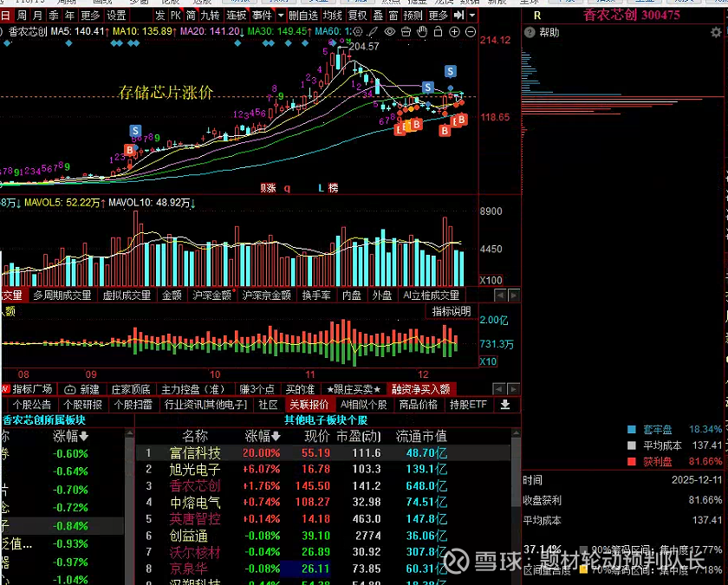This screenshot has width=728, height=585.
Task: Select stock row 旭光电子
Action: [x=323, y=470]
